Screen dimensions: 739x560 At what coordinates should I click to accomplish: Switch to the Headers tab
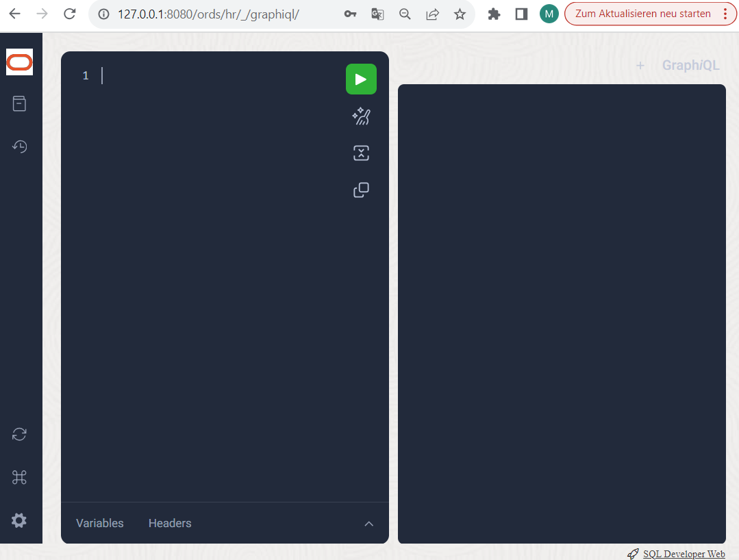(x=169, y=523)
